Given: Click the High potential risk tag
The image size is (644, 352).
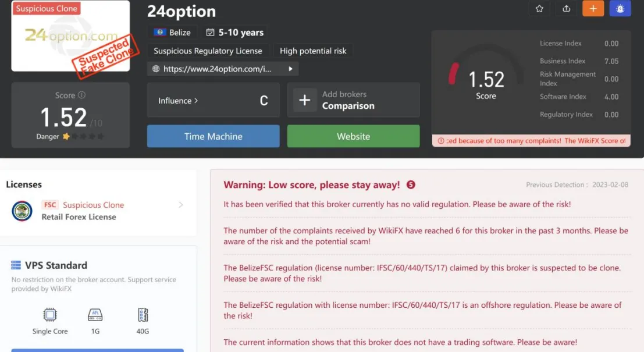Looking at the screenshot, I should [313, 51].
